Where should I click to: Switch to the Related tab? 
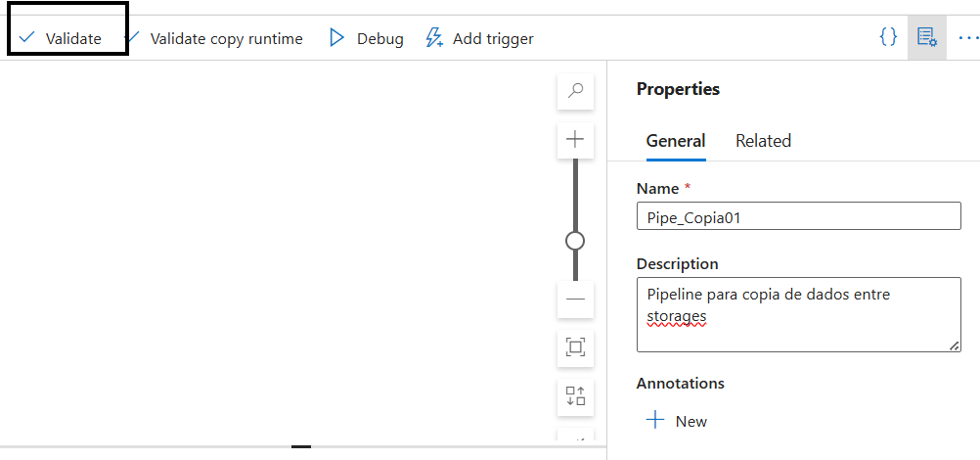pos(763,141)
